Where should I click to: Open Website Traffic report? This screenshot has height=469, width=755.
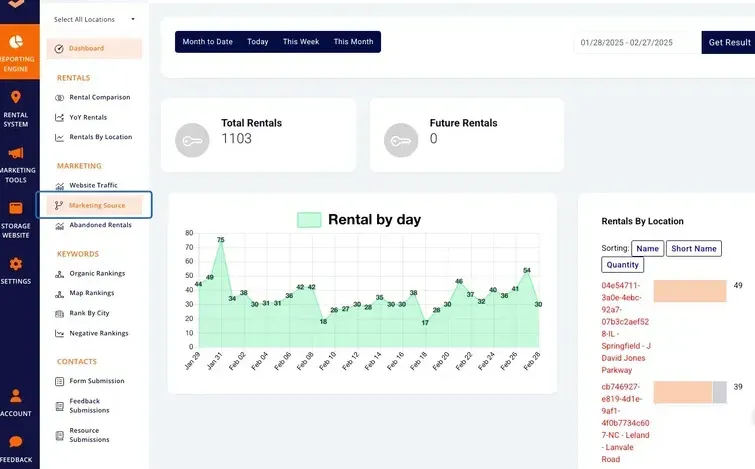pos(93,185)
